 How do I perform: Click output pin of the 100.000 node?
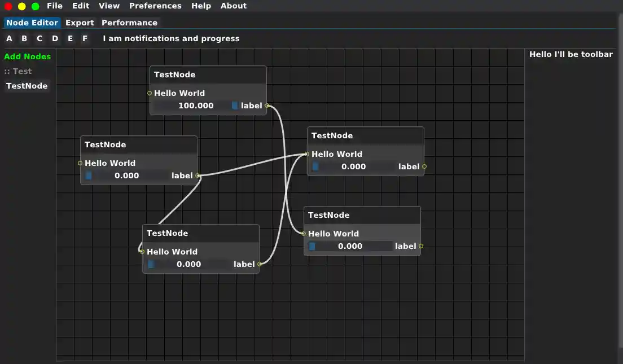(x=267, y=106)
